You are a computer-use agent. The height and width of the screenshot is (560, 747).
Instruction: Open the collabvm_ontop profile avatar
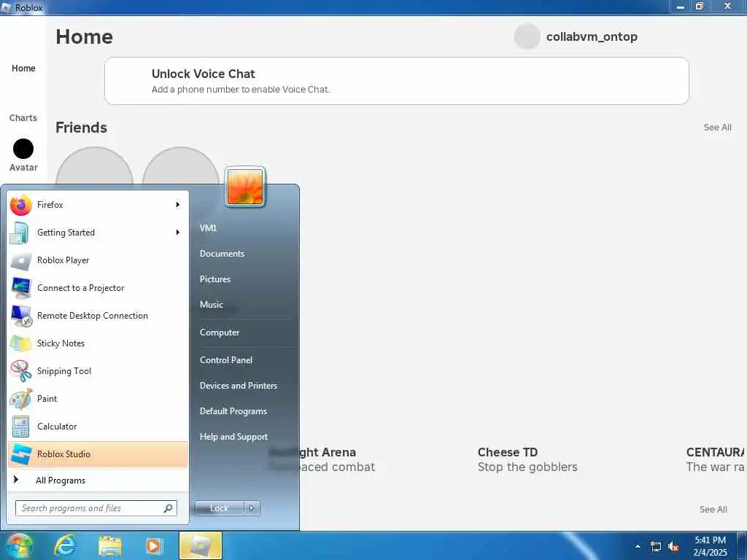pyautogui.click(x=527, y=36)
